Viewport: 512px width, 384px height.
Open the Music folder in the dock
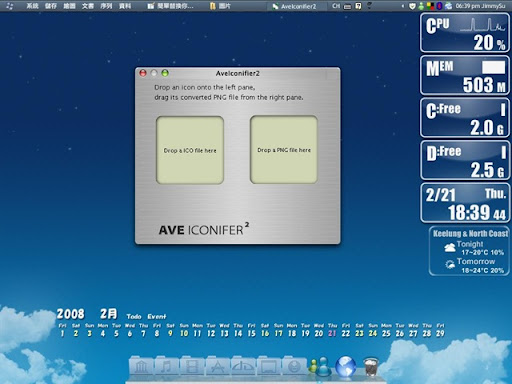tap(166, 367)
